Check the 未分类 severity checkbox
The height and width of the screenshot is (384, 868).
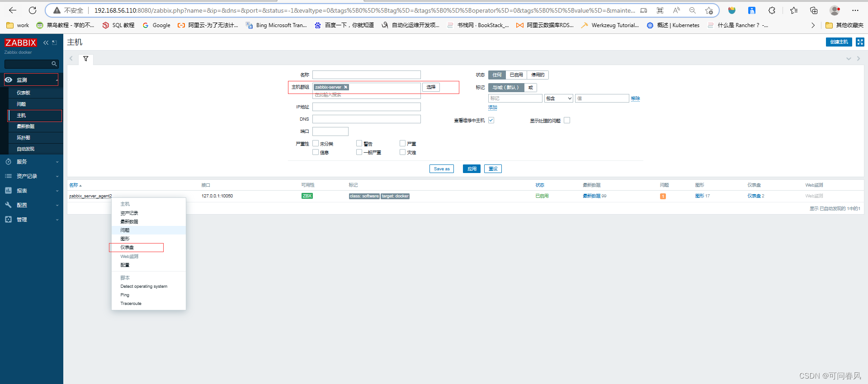click(316, 143)
